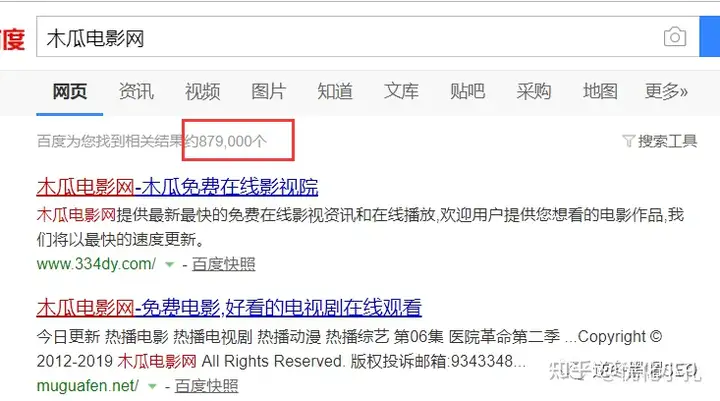Switch to the 资讯 tab

click(x=136, y=91)
